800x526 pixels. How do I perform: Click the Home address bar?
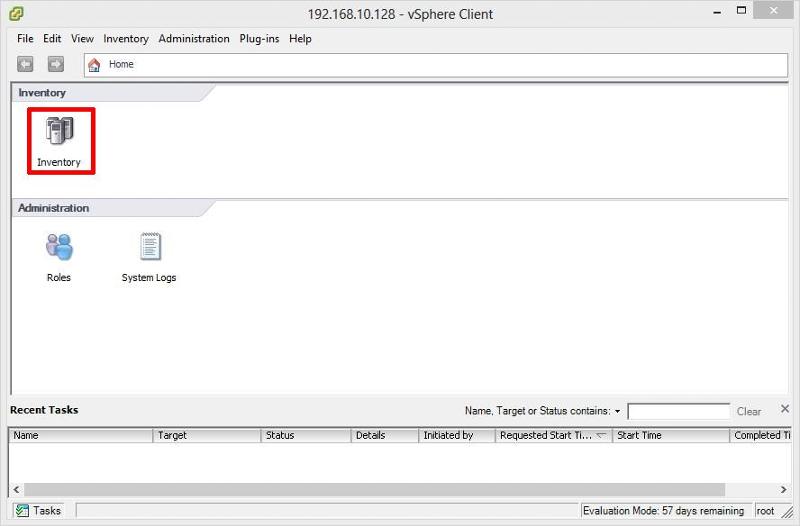click(436, 65)
